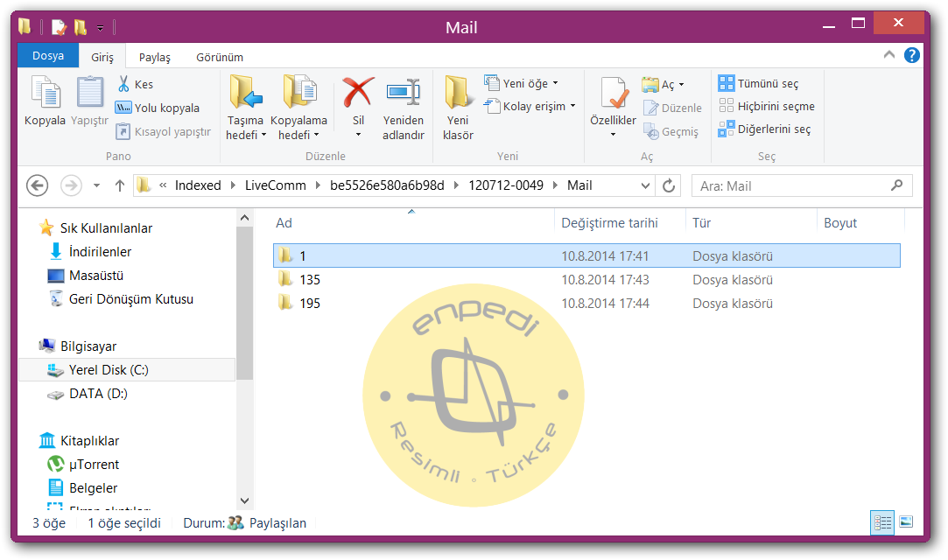Screen dimensions: 948x560
Task: Click be5526e580a6b98d breadcrumb segment
Action: [387, 185]
